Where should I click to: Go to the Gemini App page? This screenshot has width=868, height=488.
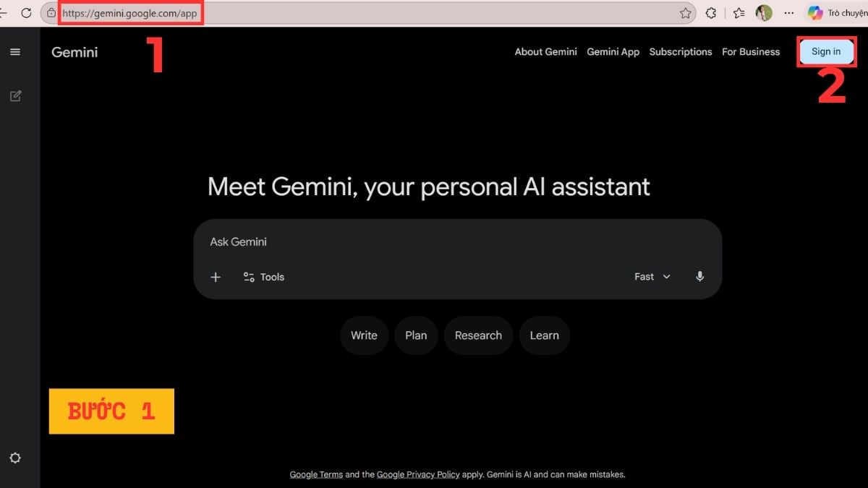coord(613,52)
